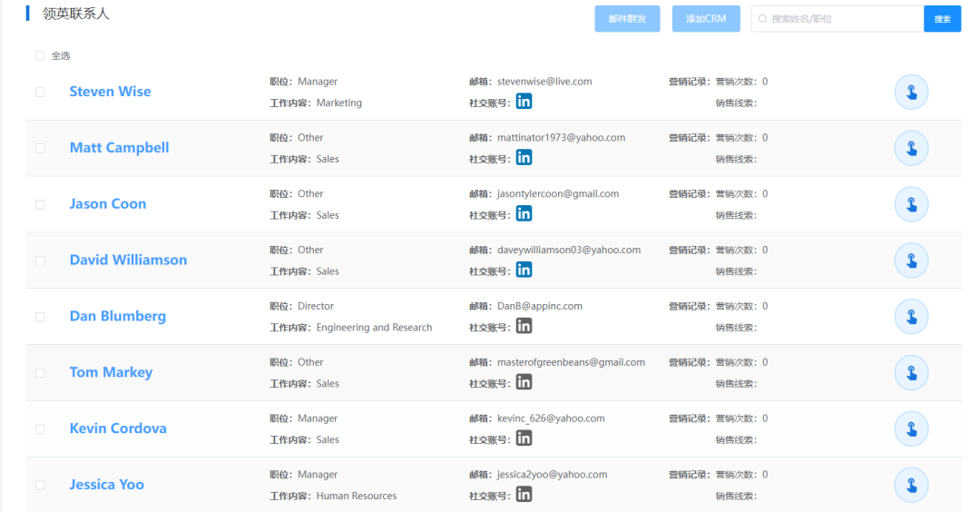
Task: Check the box for Dan Blumberg
Action: coord(40,317)
